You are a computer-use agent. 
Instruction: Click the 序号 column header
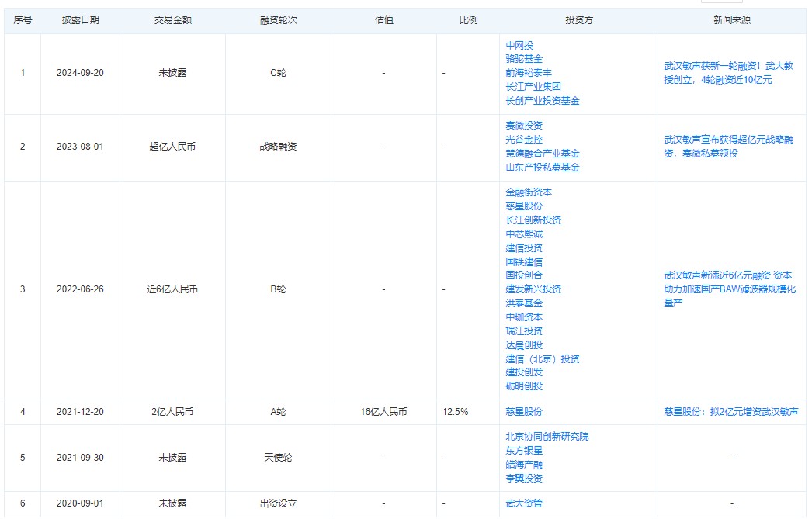[23, 20]
